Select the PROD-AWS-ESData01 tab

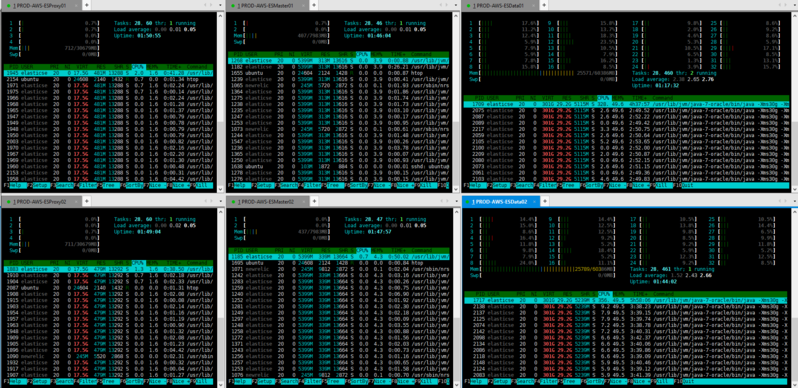pos(501,5)
